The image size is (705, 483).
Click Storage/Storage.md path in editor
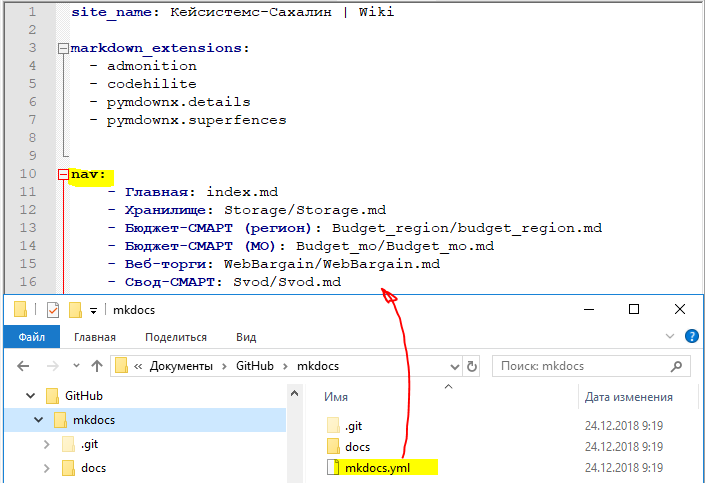[305, 210]
